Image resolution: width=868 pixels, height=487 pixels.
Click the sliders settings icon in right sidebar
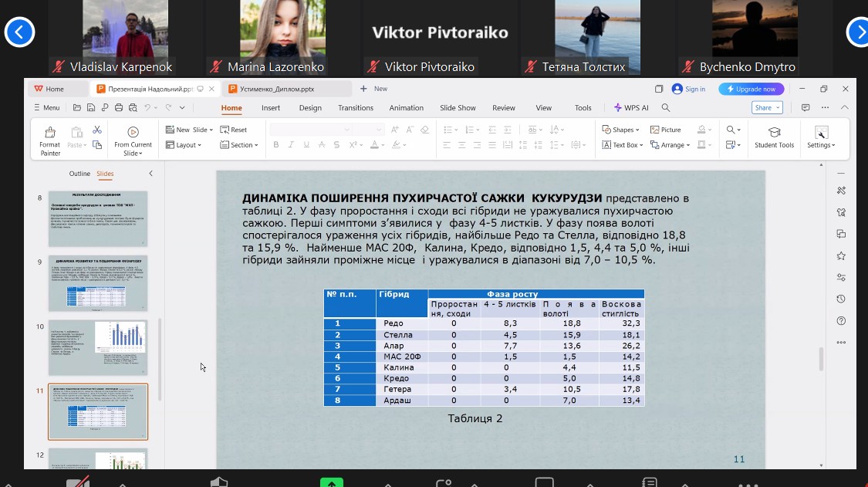click(842, 277)
